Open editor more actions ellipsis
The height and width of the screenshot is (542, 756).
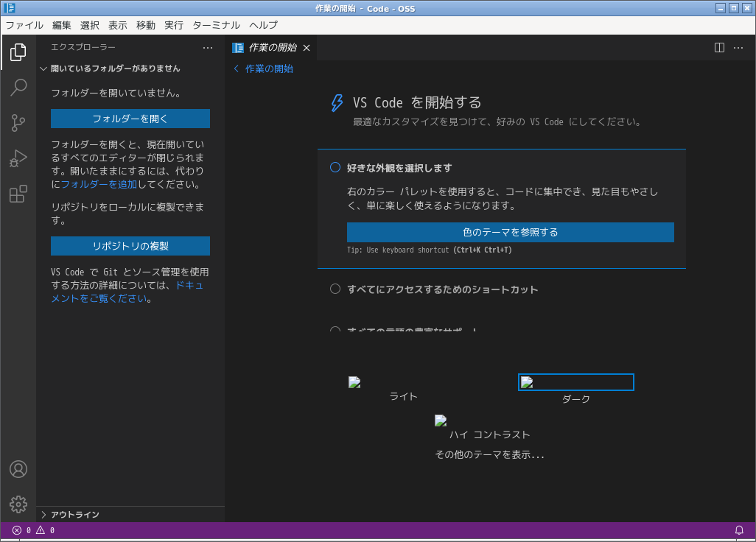tap(738, 48)
